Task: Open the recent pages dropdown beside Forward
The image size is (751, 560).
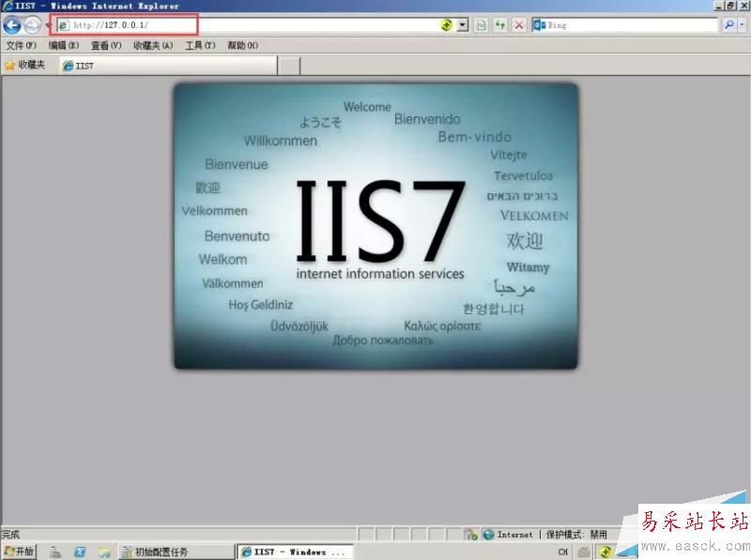Action: point(48,25)
